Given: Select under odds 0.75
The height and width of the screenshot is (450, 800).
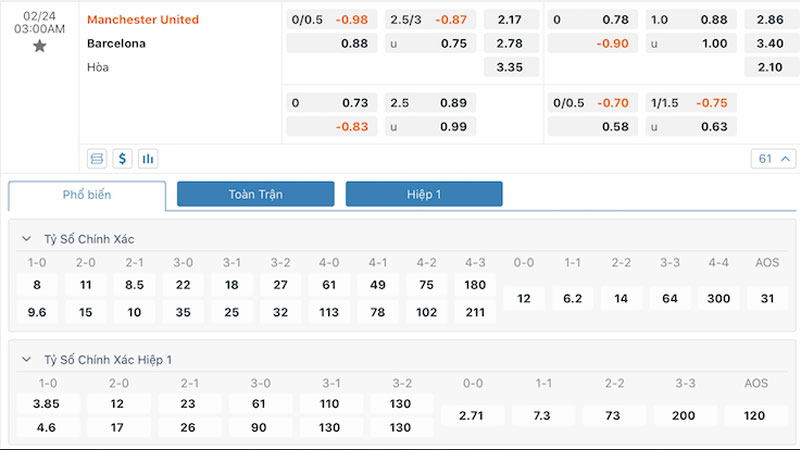Looking at the screenshot, I should [430, 43].
